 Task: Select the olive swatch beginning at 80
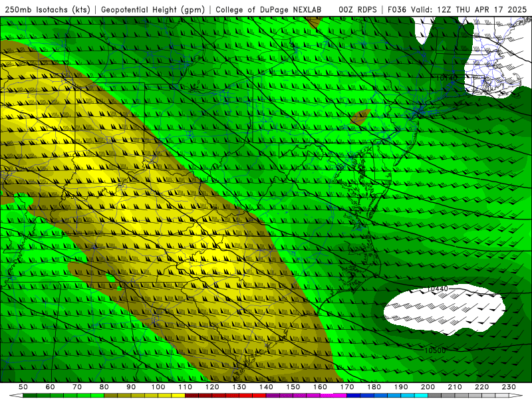point(111,396)
